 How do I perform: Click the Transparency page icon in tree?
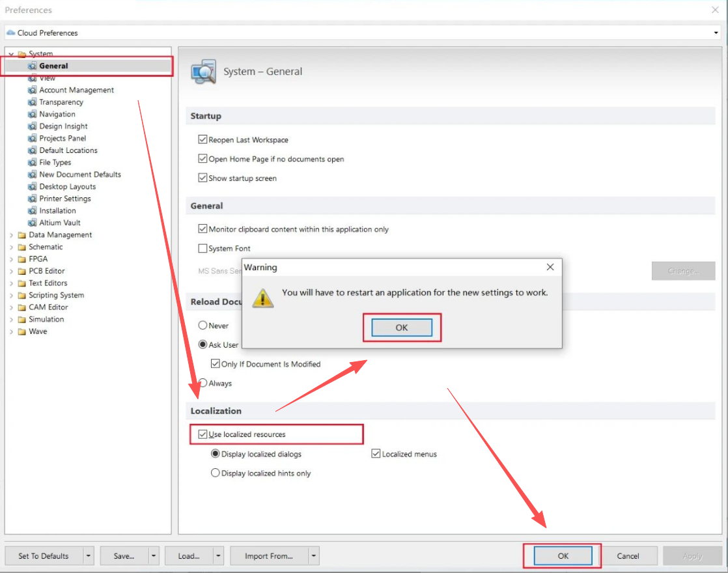point(33,102)
